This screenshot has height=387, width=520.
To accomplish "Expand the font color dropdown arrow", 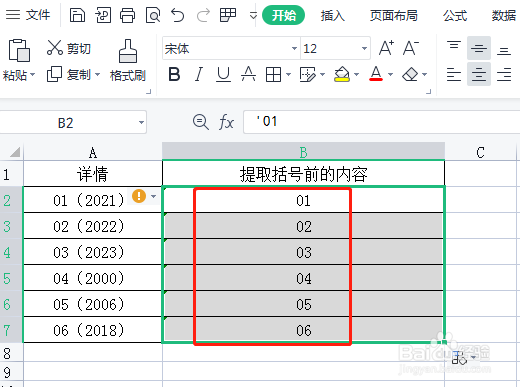I will tap(390, 74).
